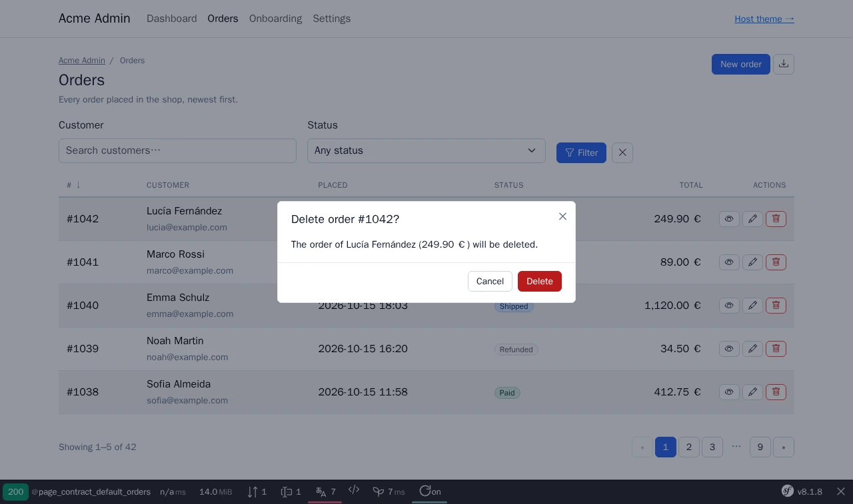Screen dimensions: 853x504
Task: Click the New order button
Action: pos(741,64)
